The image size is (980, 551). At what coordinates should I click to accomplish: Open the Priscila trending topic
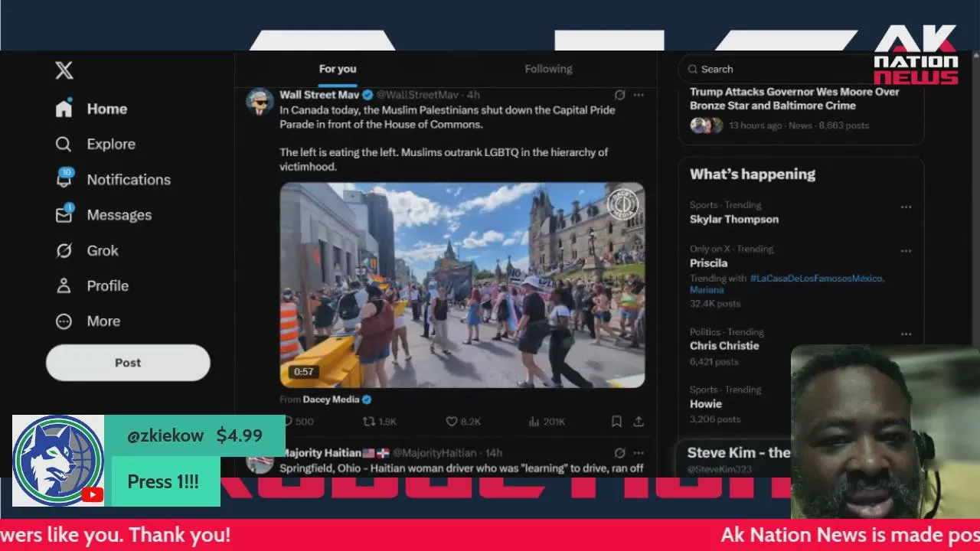[709, 263]
